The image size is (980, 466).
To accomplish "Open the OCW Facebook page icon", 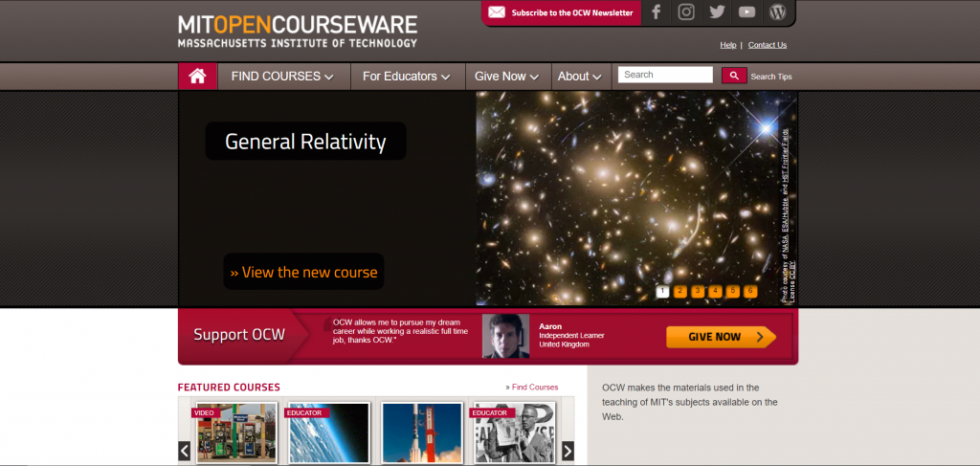I will pos(657,11).
